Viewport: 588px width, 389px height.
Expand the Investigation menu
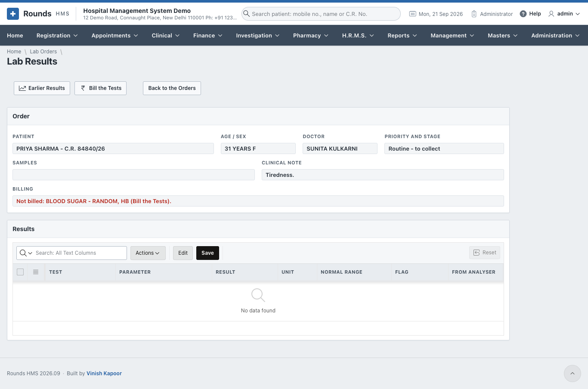[258, 35]
